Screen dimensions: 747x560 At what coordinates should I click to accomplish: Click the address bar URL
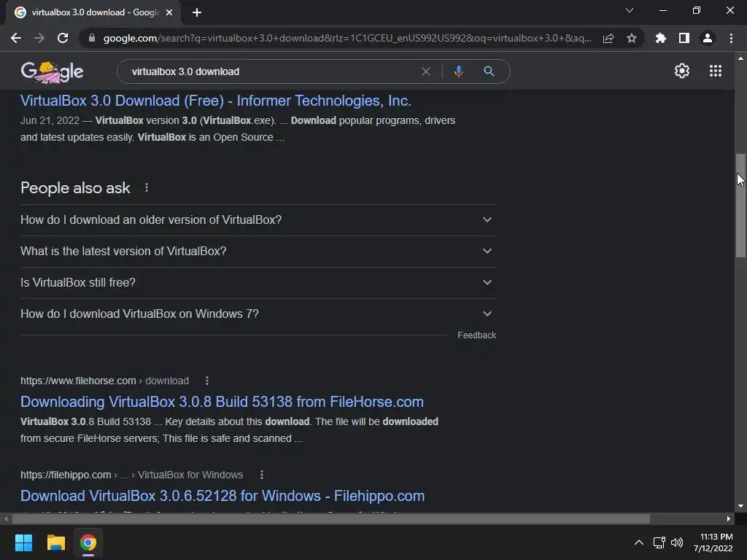click(347, 38)
